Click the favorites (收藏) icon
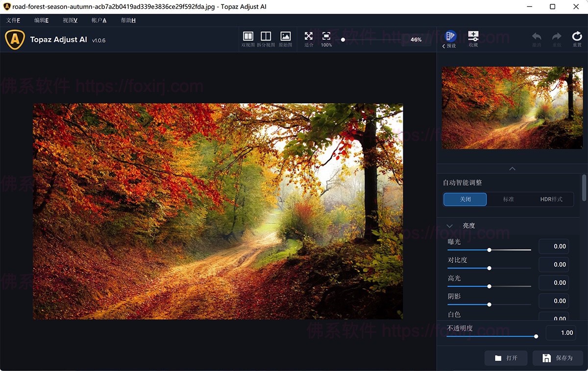This screenshot has width=588, height=371. pos(473,37)
